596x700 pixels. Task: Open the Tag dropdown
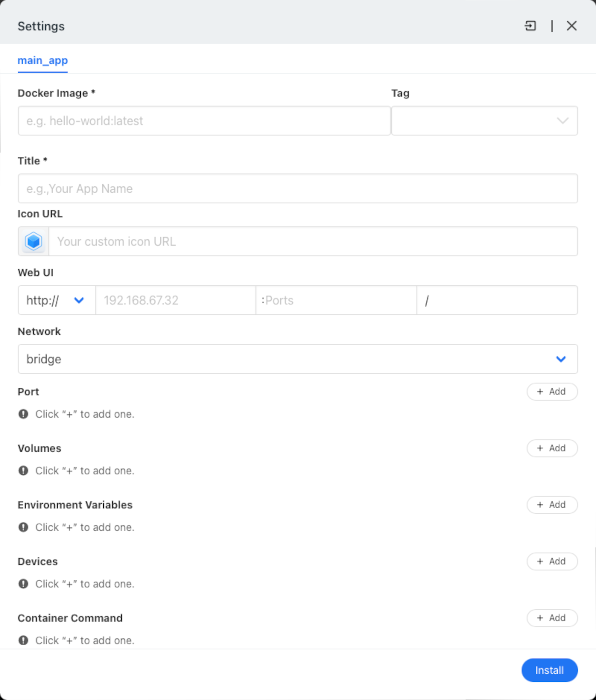tap(484, 121)
